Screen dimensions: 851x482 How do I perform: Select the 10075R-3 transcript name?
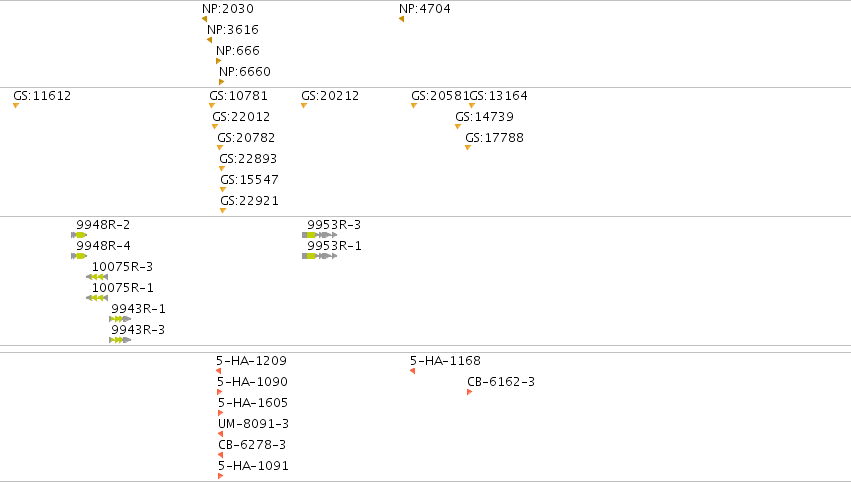[x=122, y=267]
